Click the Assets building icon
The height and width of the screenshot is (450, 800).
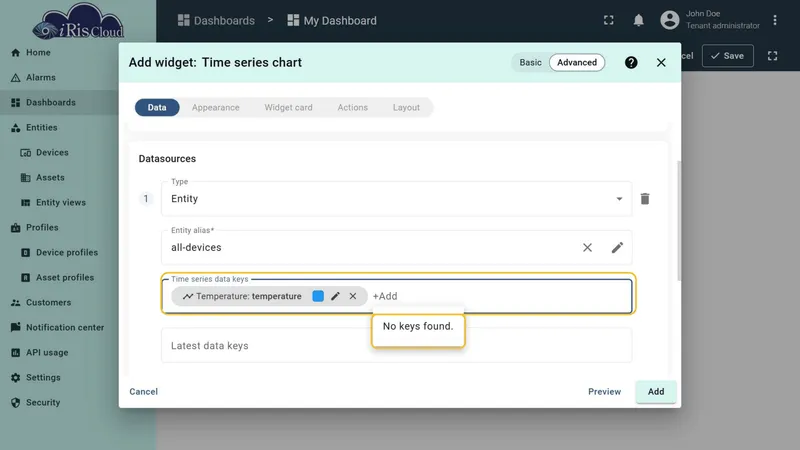[26, 178]
